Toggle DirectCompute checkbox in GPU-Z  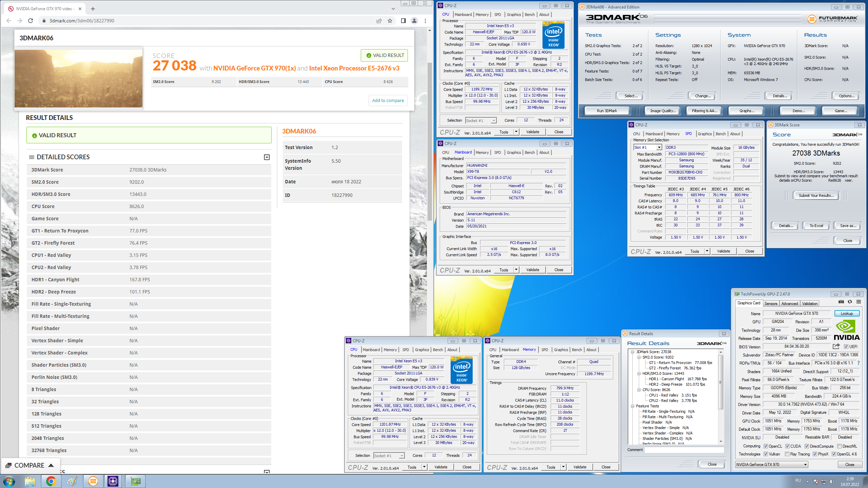(x=807, y=446)
